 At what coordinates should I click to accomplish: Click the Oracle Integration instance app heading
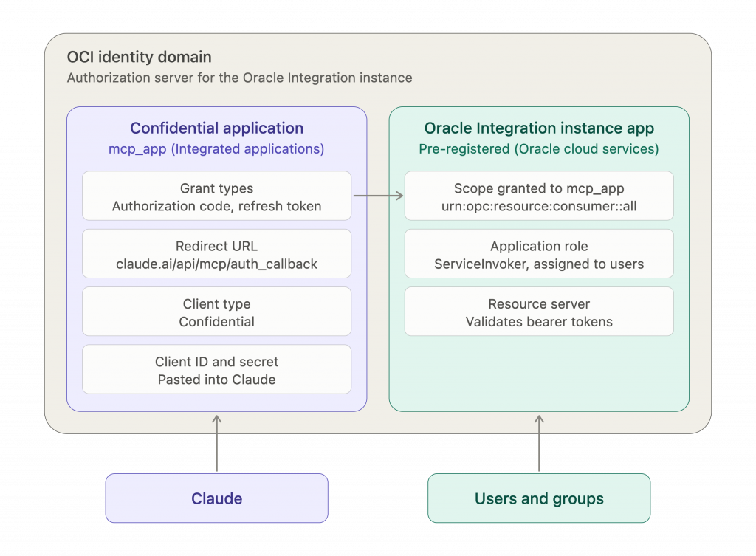(x=538, y=128)
